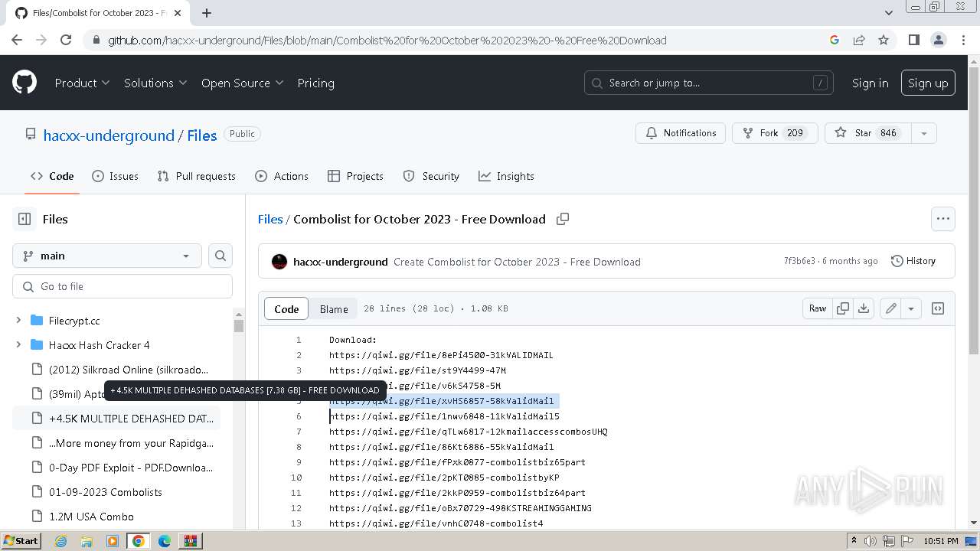View file History

[x=913, y=261]
